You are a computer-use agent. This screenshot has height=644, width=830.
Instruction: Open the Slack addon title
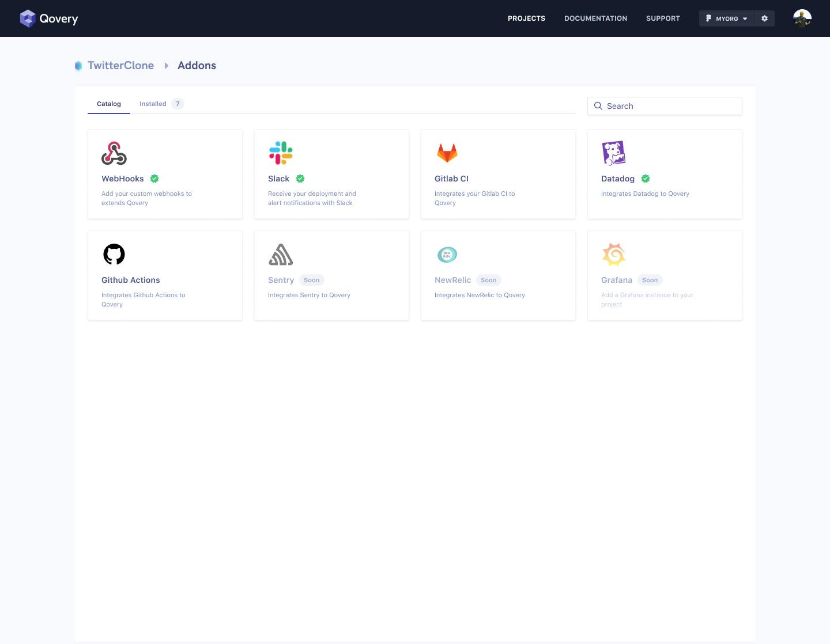[279, 179]
